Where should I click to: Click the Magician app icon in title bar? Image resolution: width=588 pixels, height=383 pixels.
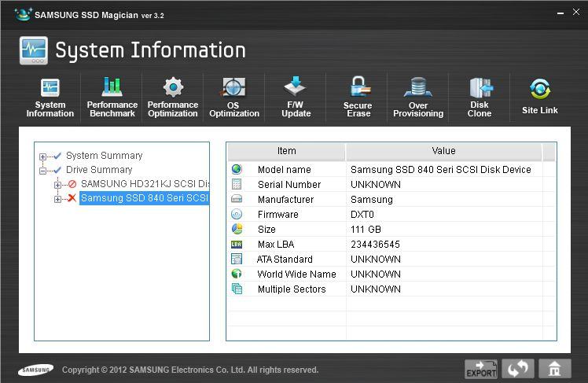click(24, 15)
